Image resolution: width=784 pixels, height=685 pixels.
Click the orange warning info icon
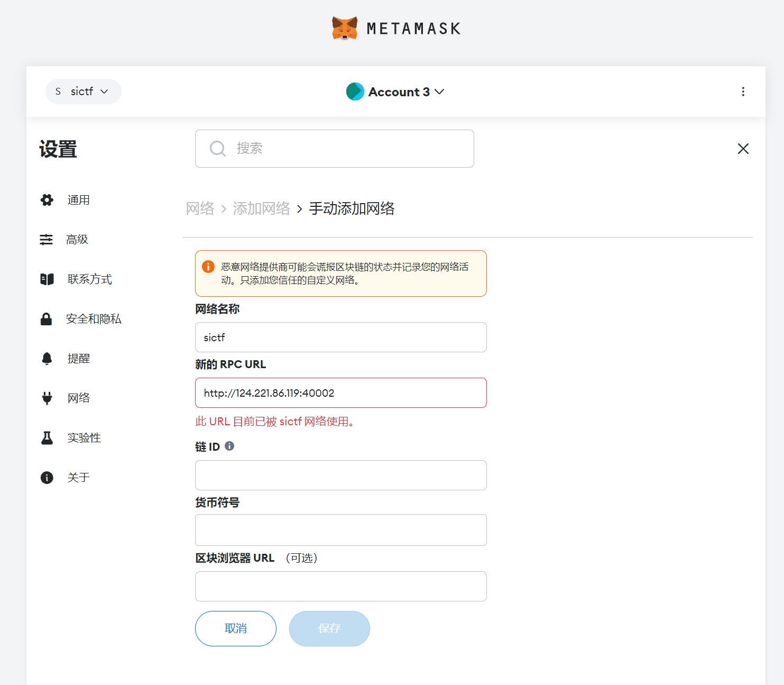pos(208,267)
